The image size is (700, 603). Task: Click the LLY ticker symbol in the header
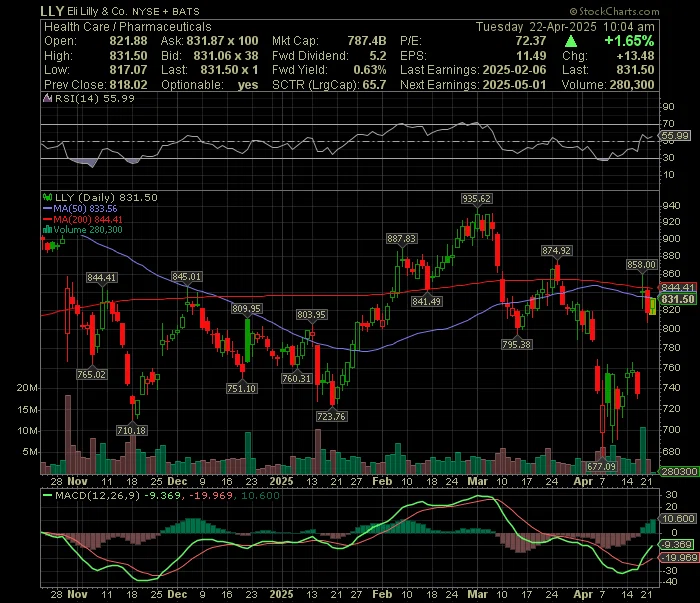pos(52,11)
